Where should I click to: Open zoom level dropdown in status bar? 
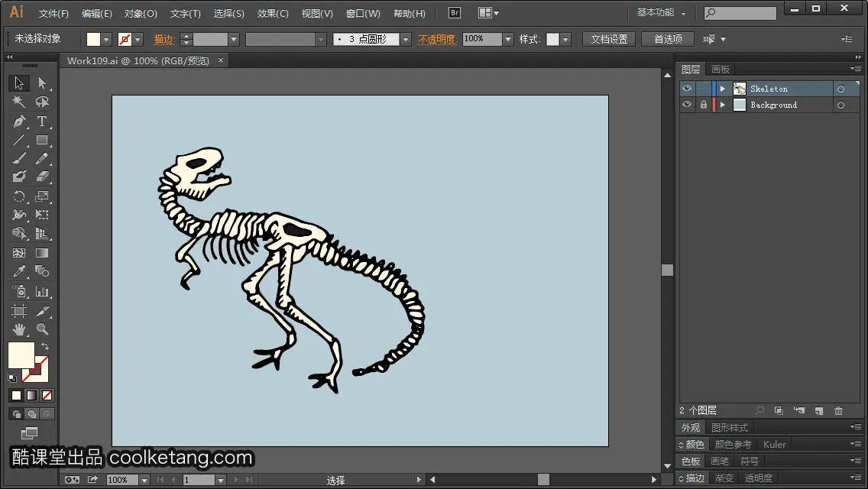tap(144, 480)
